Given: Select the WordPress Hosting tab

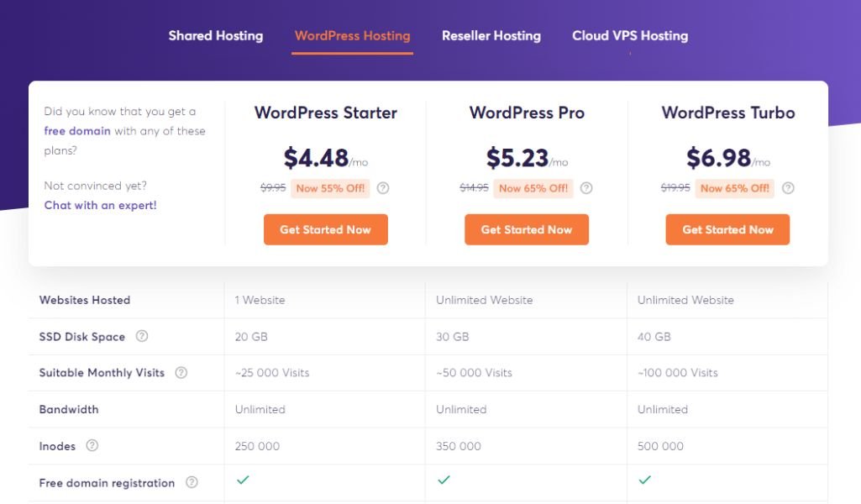Looking at the screenshot, I should pos(353,35).
